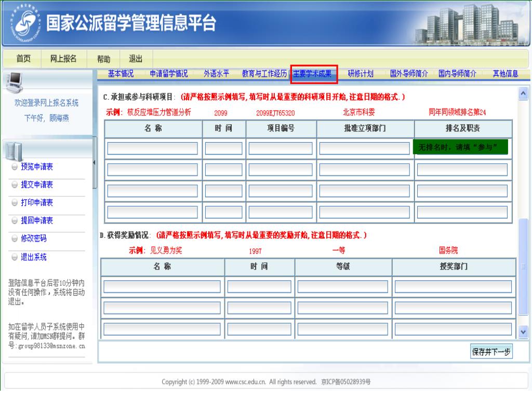Click the folder books icon in the sidebar

(x=14, y=151)
